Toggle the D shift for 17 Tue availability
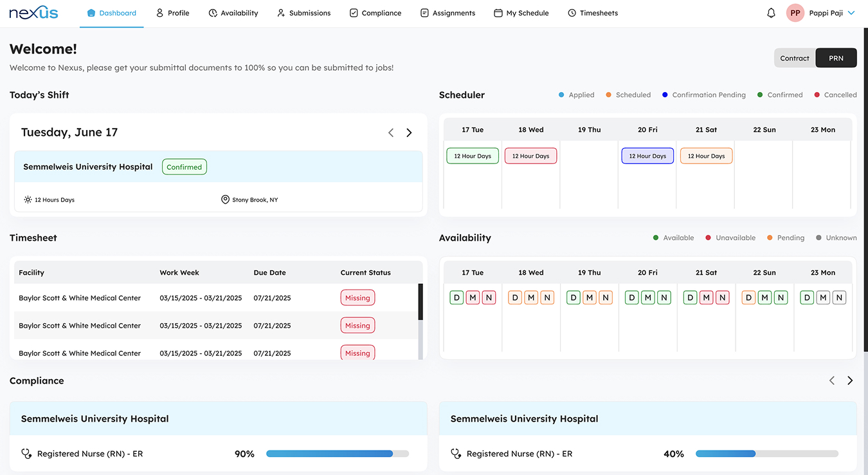Image resolution: width=868 pixels, height=475 pixels. (457, 297)
